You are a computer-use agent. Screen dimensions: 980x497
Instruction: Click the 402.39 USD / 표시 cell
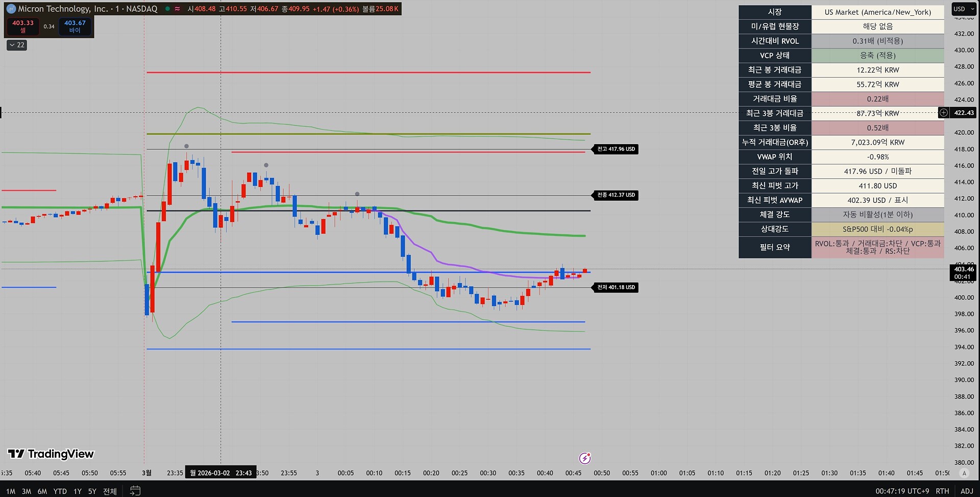[x=878, y=200]
